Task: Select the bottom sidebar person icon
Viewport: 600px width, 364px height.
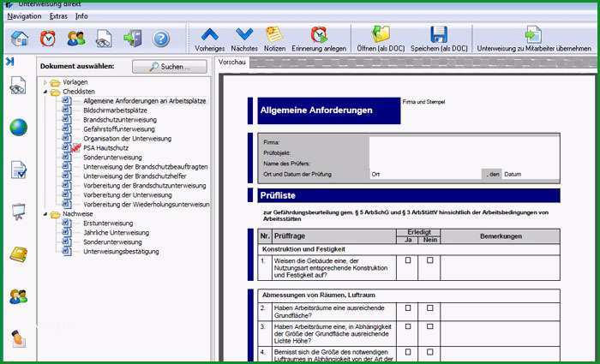Action: (x=18, y=339)
